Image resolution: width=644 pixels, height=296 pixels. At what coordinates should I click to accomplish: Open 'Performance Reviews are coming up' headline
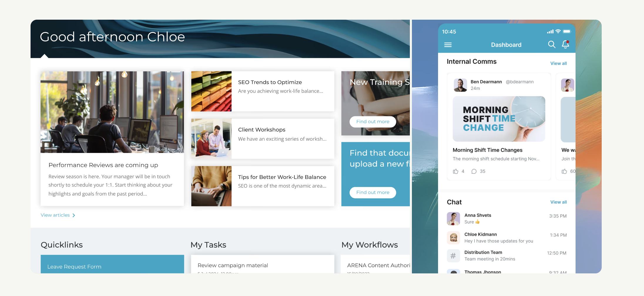(x=103, y=165)
